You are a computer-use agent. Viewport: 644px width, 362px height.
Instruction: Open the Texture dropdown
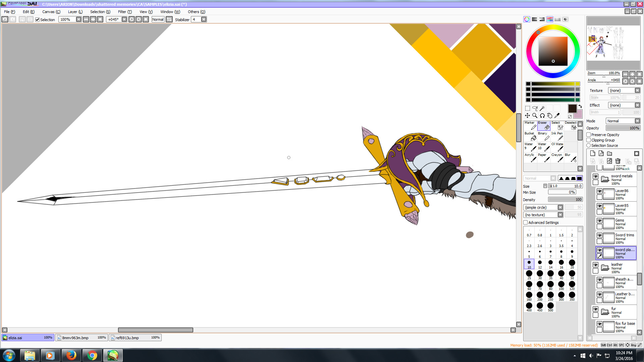[637, 90]
